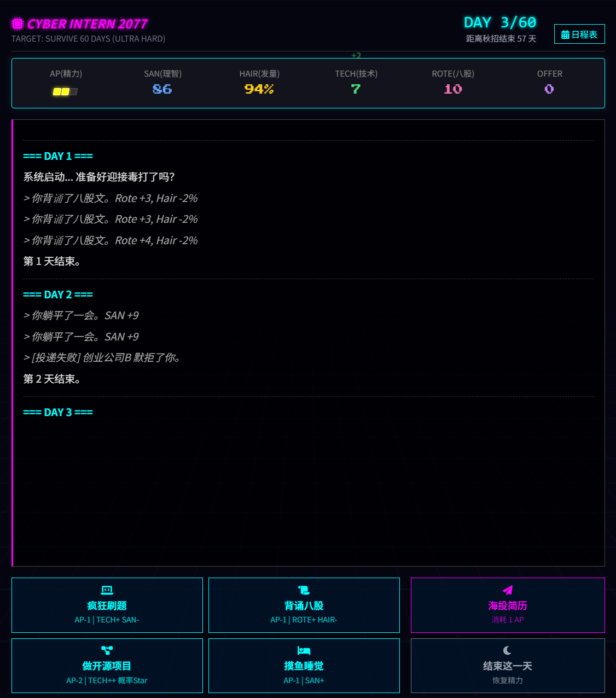Click the book icon above 背诵八股
Screen dimensions: 616x698
coord(304,590)
